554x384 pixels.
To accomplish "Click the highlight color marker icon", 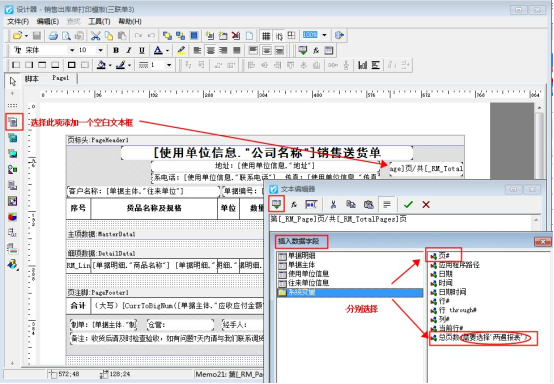I will [182, 50].
